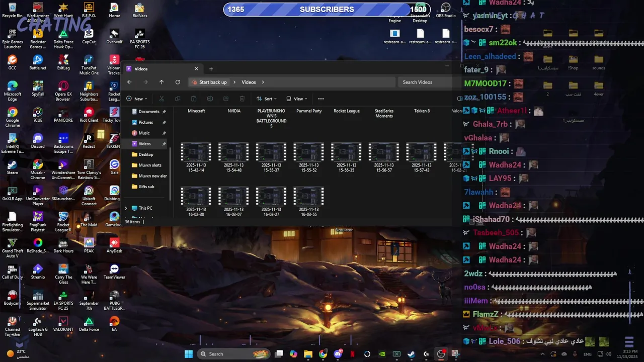Click the Delete trash icon in toolbar
Viewport: 644px width, 362px height.
(242, 99)
